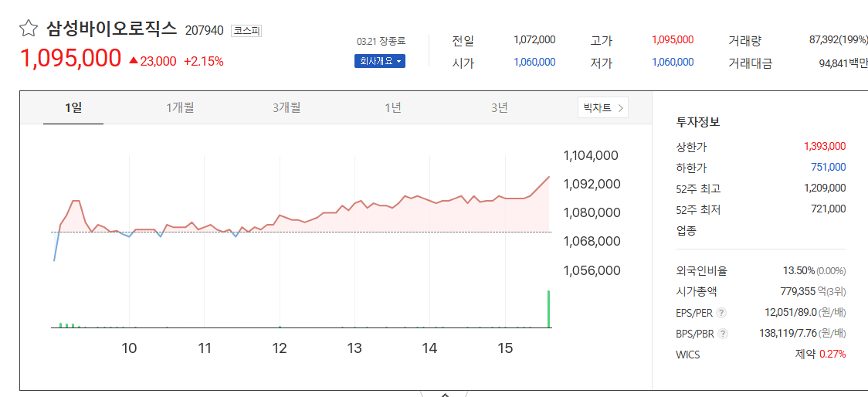Switch to the 3년 chart tab

tap(500, 108)
